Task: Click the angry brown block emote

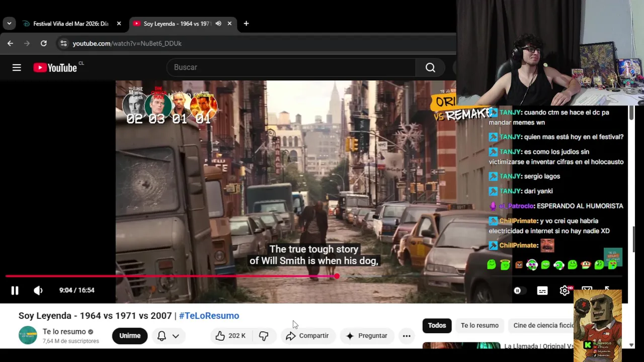Action: click(519, 265)
